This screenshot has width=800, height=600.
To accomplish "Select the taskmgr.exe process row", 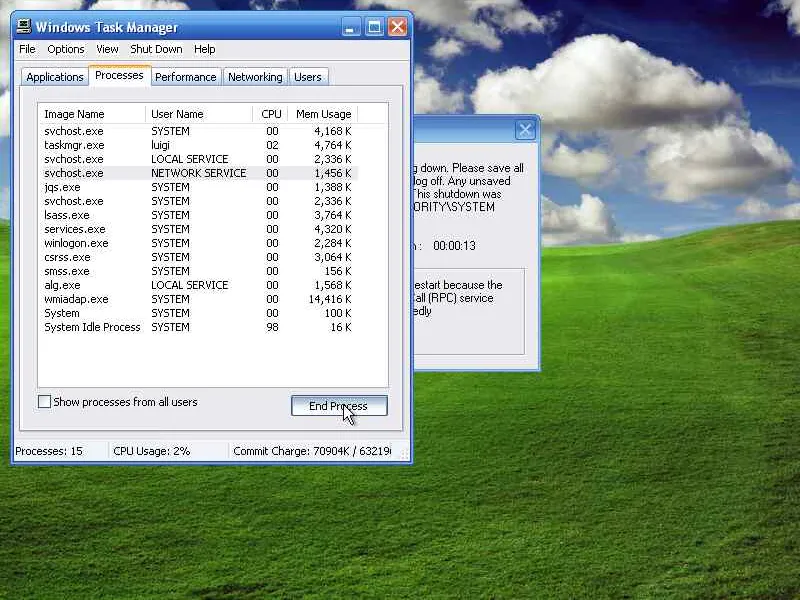I will click(198, 145).
